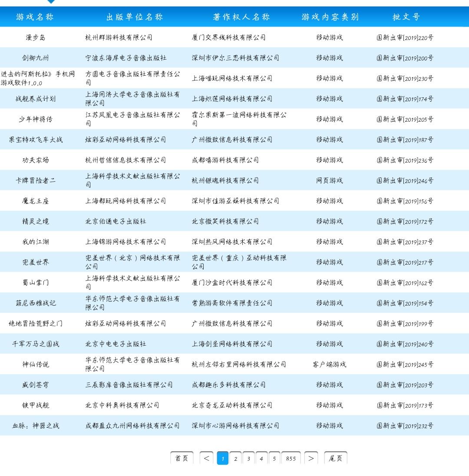469x476 pixels.
Task: Click the next page arrow button
Action: coord(311,458)
